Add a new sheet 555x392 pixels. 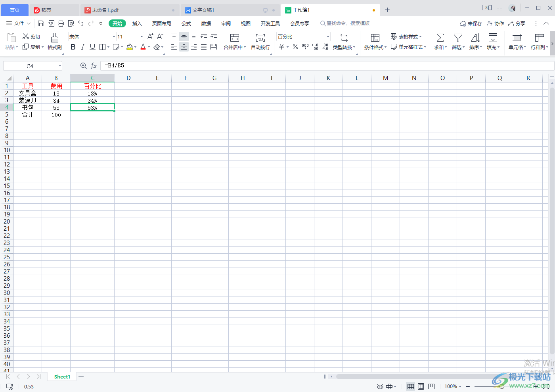(81, 377)
